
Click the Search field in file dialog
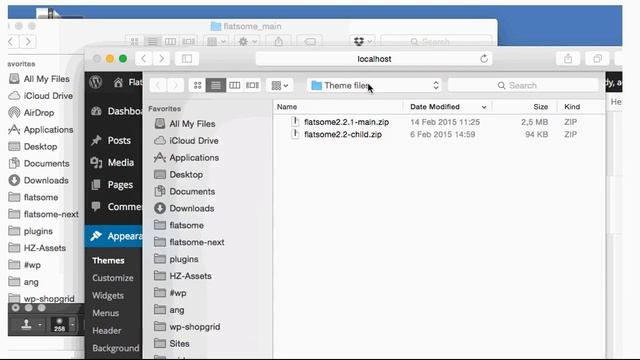click(523, 85)
